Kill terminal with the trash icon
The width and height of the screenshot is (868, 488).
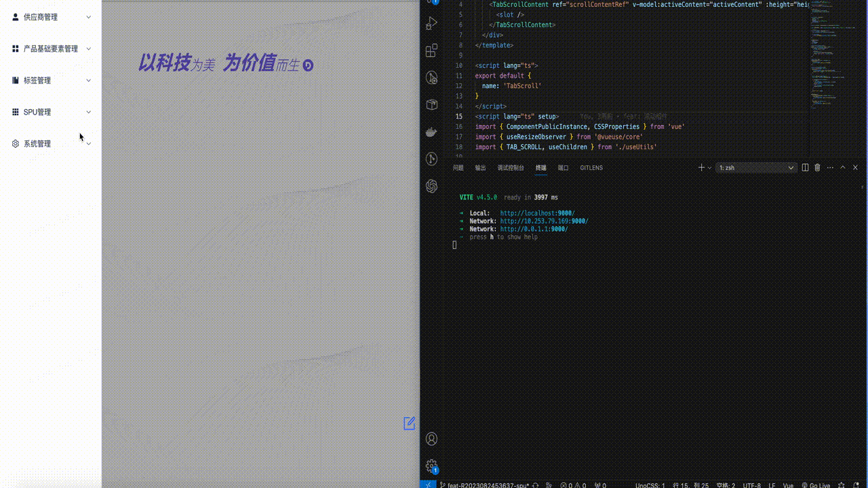[x=817, y=167]
